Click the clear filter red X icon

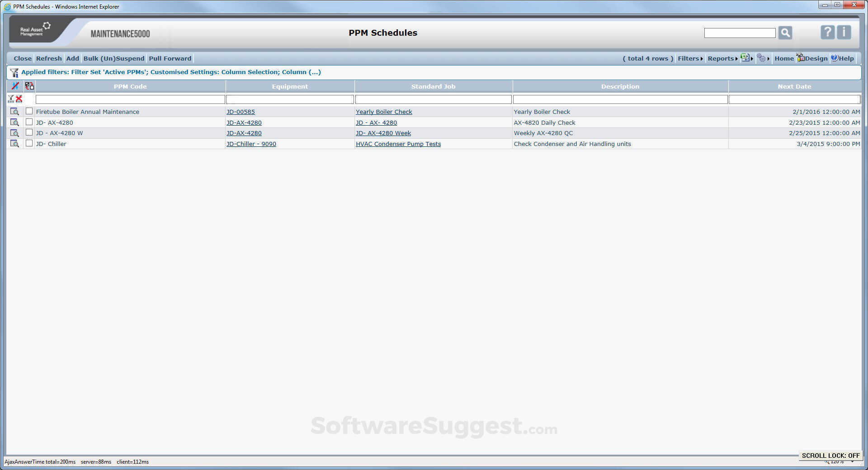(x=19, y=99)
